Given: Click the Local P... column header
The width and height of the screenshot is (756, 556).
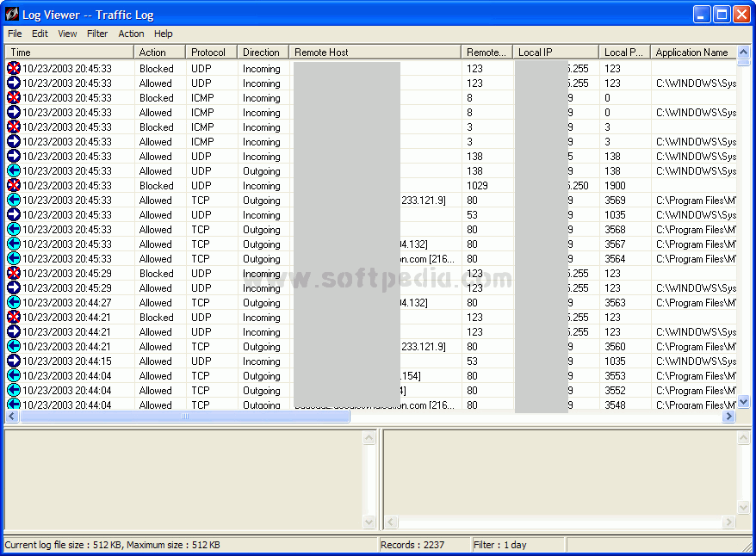Looking at the screenshot, I should pyautogui.click(x=624, y=52).
